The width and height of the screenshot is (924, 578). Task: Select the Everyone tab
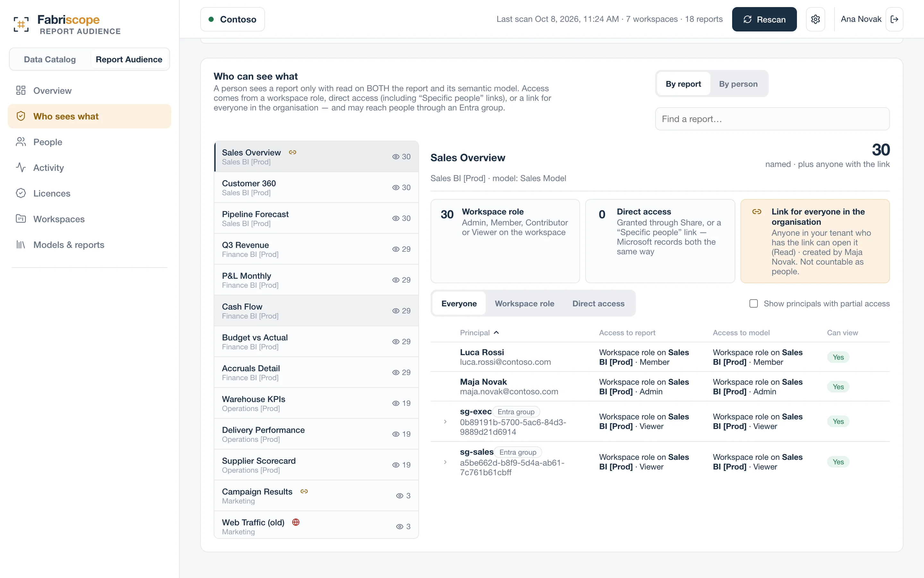[459, 303]
